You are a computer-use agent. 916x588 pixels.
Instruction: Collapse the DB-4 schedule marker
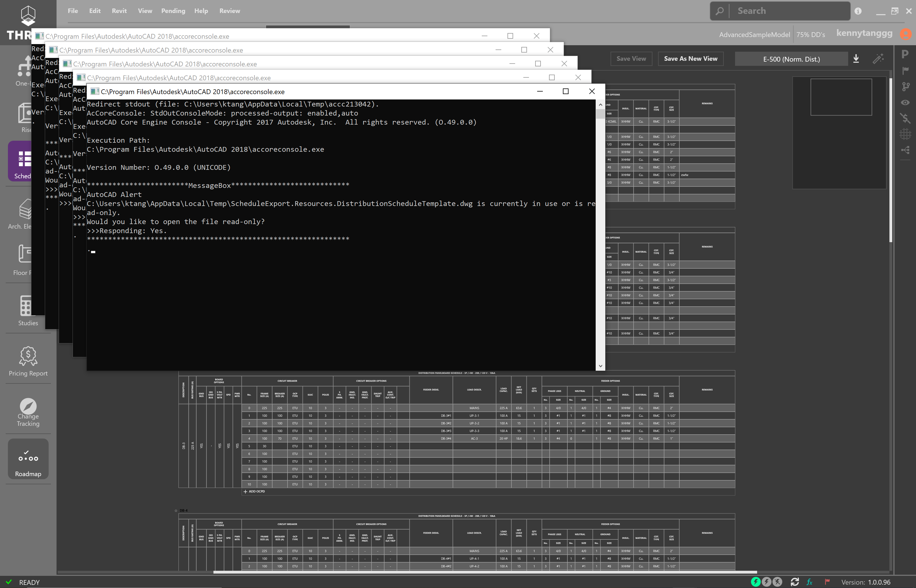(x=176, y=511)
